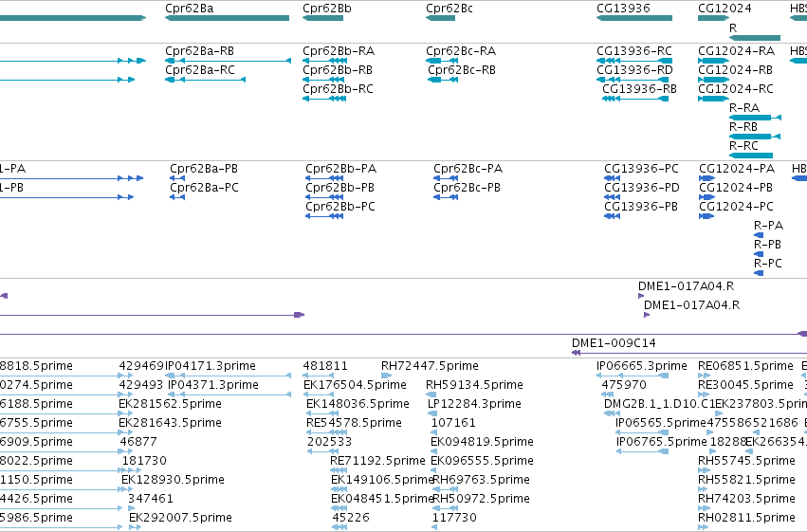Screen dimensions: 807x532
Task: Select the R-RB transcript label
Action: [x=743, y=127]
